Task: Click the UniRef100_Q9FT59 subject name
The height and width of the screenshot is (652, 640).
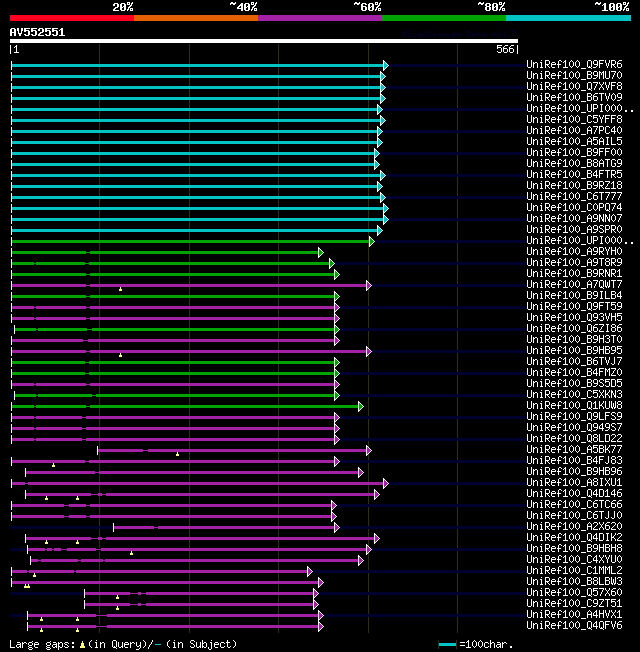Action: (574, 306)
